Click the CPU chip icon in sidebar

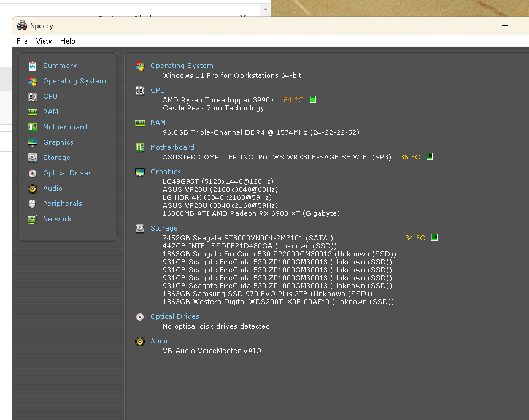33,97
